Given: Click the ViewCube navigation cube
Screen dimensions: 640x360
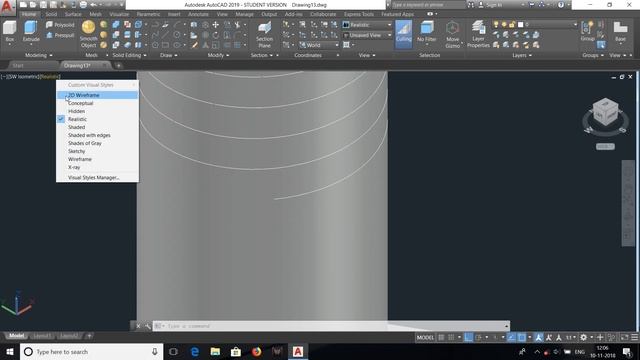Looking at the screenshot, I should (x=605, y=112).
